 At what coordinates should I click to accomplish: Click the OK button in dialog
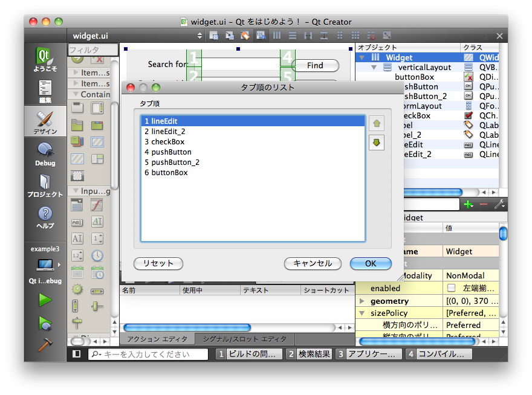point(371,263)
